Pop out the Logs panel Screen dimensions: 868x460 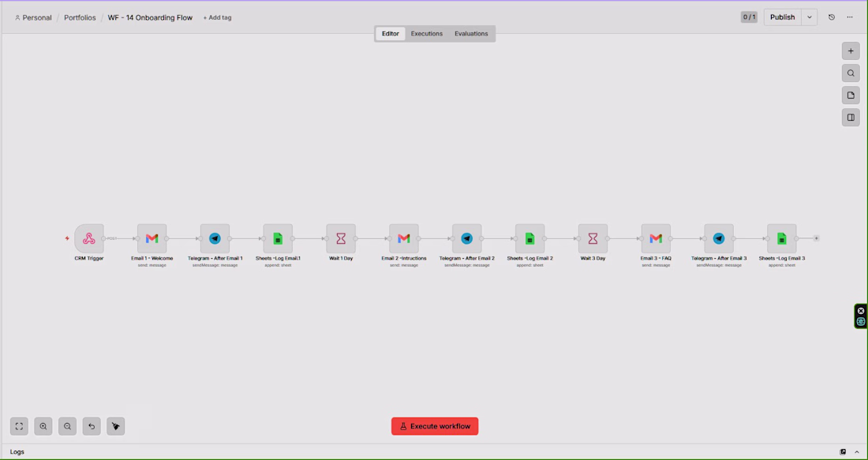click(843, 451)
